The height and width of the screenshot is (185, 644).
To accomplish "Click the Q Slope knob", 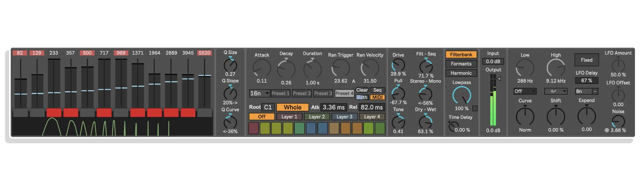I will (x=230, y=93).
